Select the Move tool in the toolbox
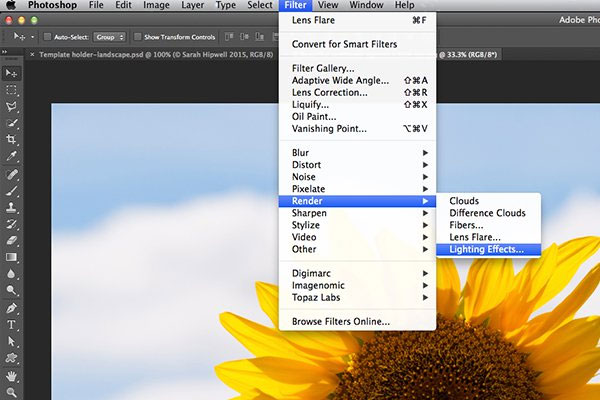The image size is (600, 400). click(11, 73)
